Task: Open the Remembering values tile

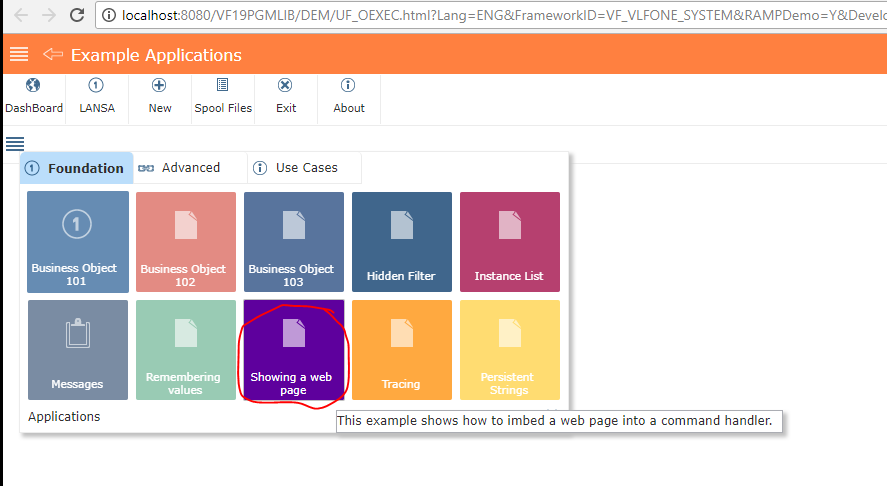Action: coord(186,350)
